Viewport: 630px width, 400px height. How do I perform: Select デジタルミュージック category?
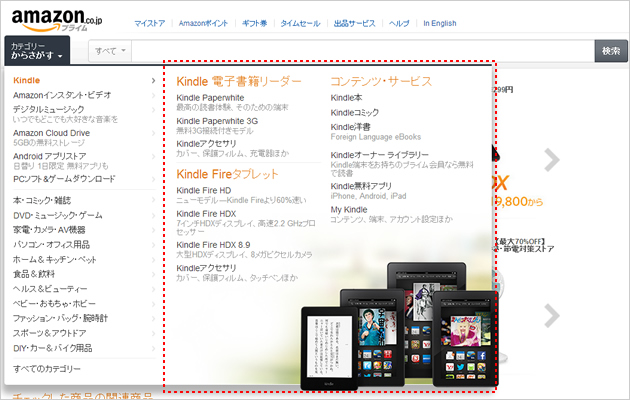(49, 109)
